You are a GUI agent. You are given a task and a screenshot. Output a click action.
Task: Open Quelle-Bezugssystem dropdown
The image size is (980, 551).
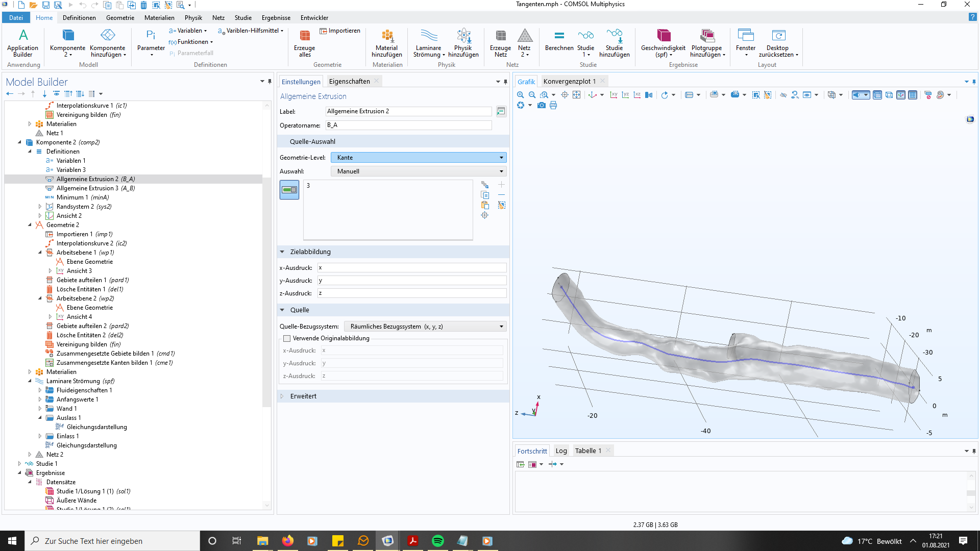(x=425, y=327)
